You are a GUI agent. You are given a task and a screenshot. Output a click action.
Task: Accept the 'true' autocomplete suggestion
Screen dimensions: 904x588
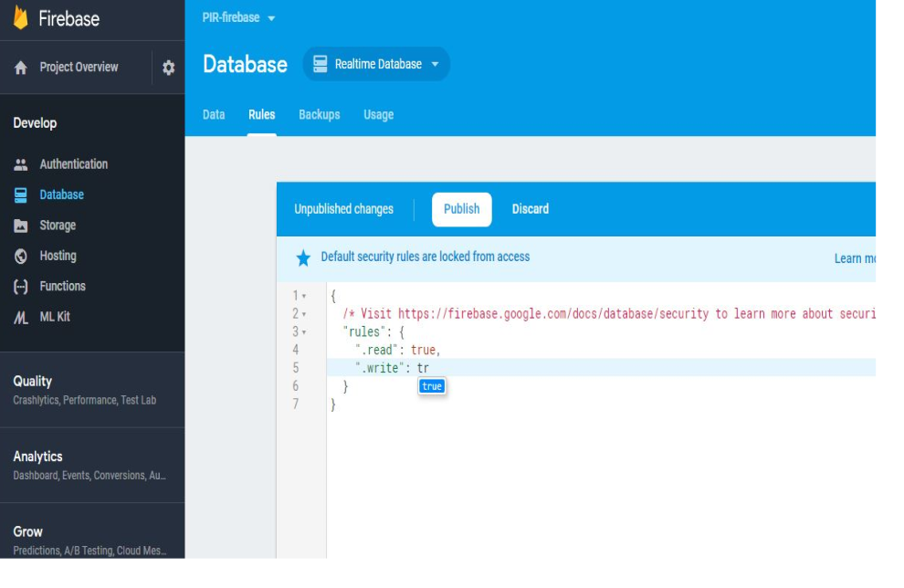pyautogui.click(x=432, y=386)
